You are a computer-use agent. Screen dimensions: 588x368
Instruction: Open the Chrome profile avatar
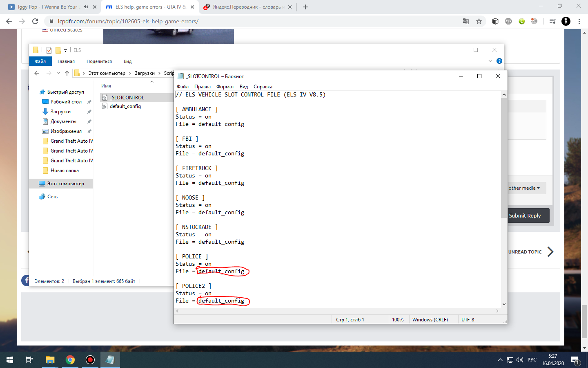pyautogui.click(x=566, y=21)
